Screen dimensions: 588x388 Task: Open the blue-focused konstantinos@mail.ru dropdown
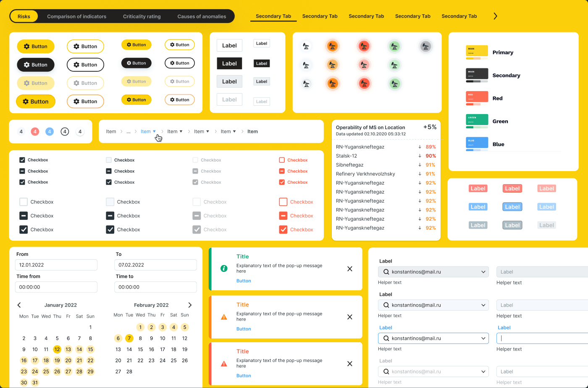coord(483,338)
